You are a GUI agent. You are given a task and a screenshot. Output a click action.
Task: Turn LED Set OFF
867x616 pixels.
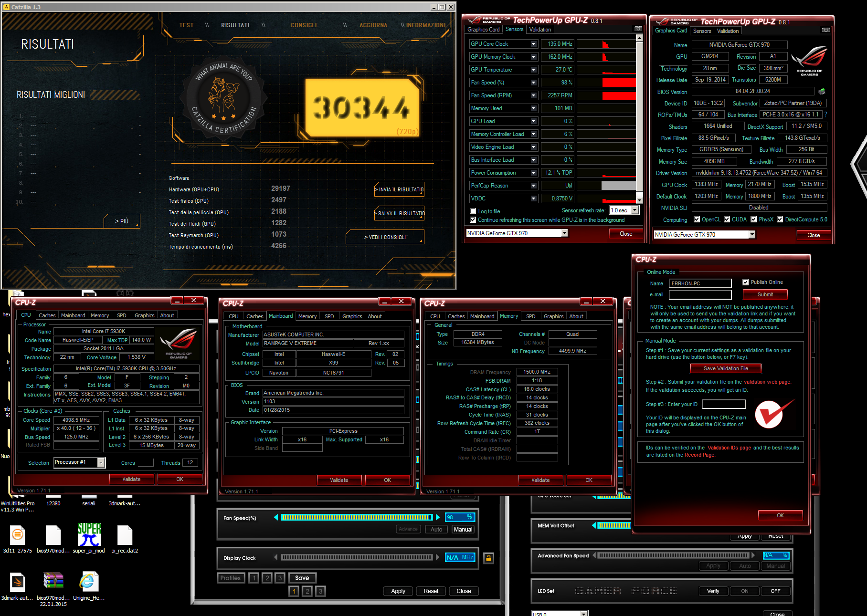[x=776, y=591]
